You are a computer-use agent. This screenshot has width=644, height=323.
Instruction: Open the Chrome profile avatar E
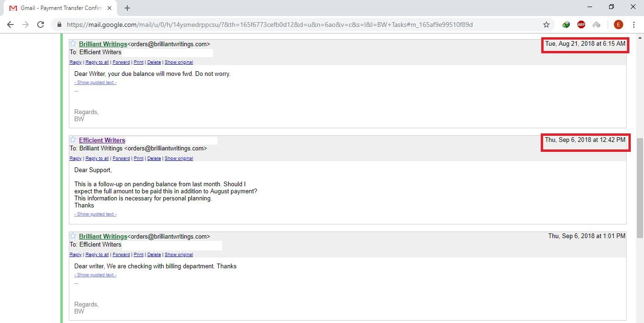point(618,25)
